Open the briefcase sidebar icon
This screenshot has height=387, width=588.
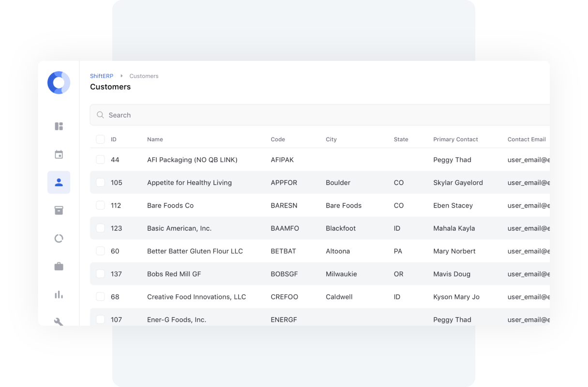59,267
